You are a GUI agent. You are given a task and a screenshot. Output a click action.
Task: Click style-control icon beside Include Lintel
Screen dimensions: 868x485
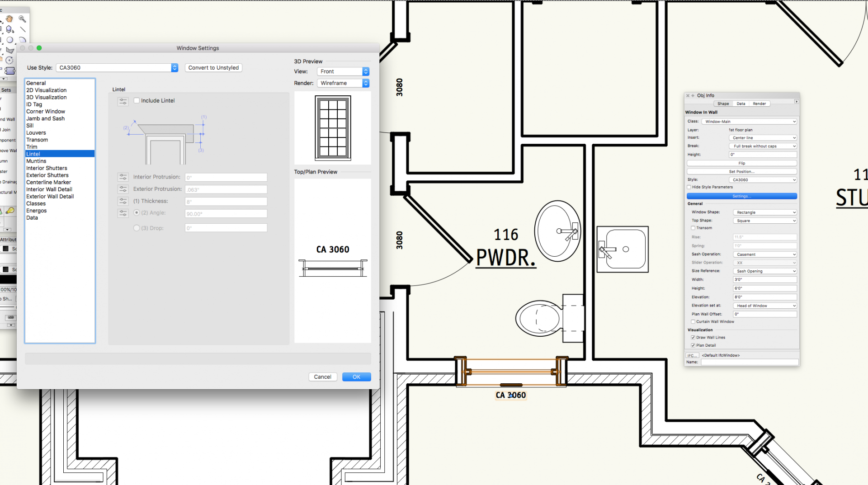coord(123,101)
